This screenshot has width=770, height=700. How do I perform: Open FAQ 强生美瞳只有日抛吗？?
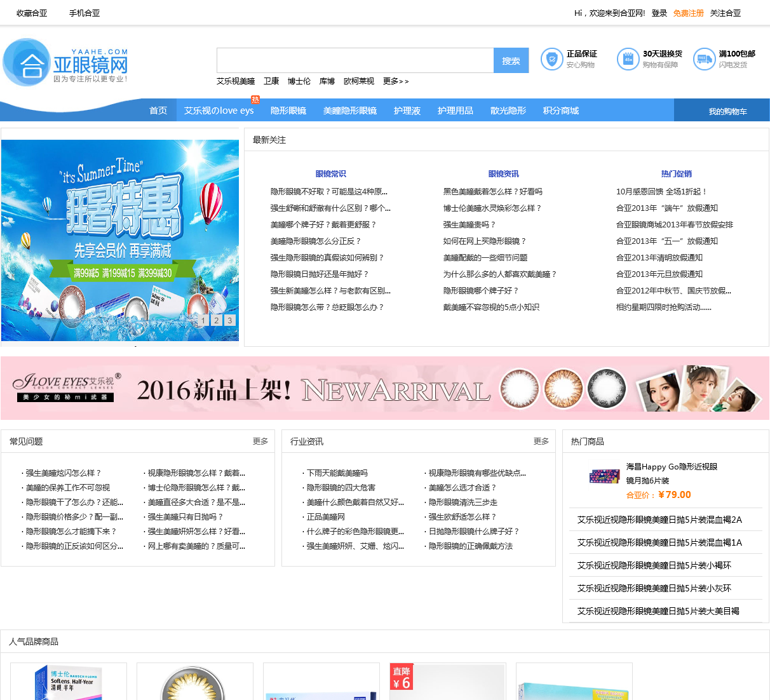coord(186,517)
